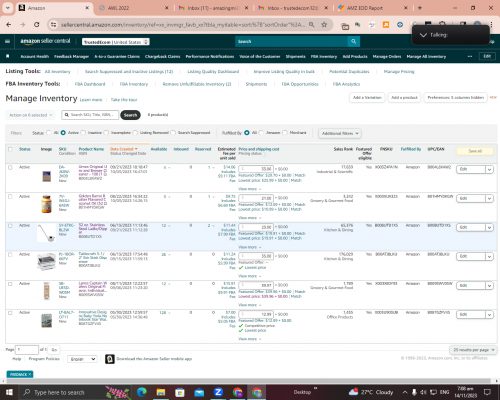Viewport: 500px width, 400px height.
Task: Expand the Additional filters dropdown
Action: pyautogui.click(x=340, y=133)
